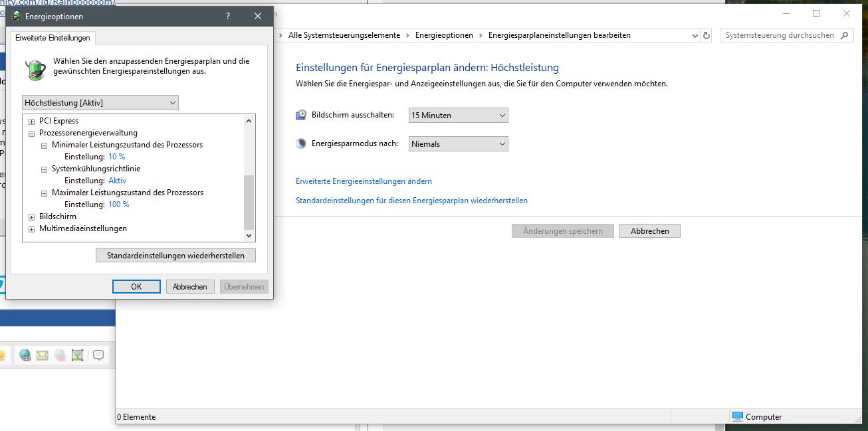Click the Energieoptionen dialog title icon
Screen dimensions: 868x431
(x=15, y=17)
